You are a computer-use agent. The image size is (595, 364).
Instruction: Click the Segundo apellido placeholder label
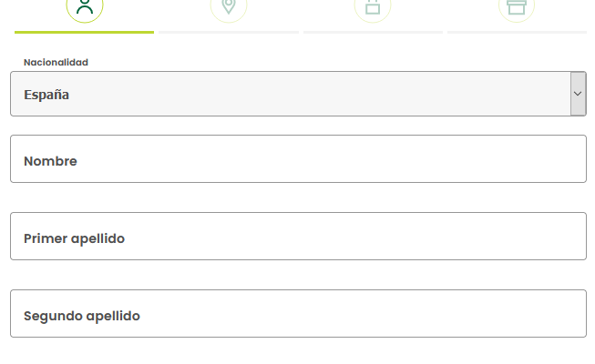point(82,317)
